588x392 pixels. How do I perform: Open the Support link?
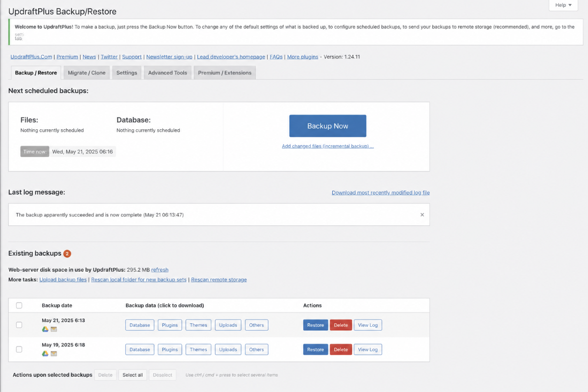click(132, 57)
